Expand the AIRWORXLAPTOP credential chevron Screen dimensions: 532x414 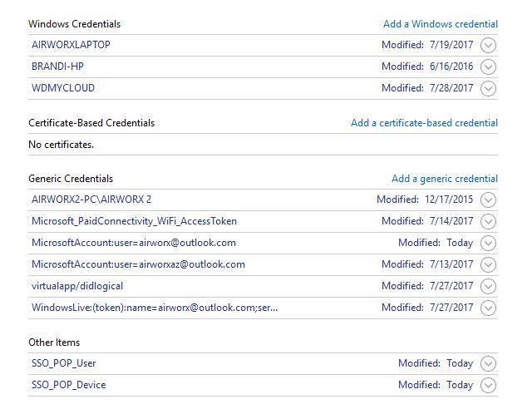coord(488,45)
